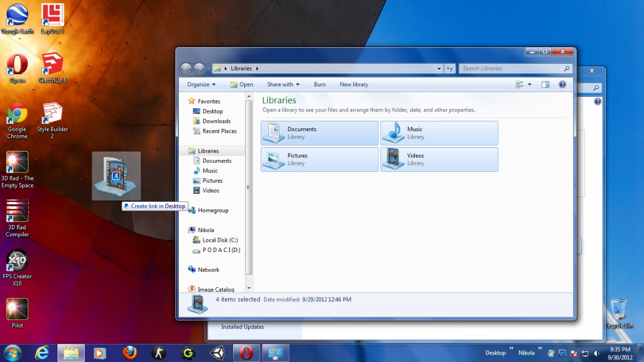Open the Organize menu
The height and width of the screenshot is (362, 644).
point(201,84)
